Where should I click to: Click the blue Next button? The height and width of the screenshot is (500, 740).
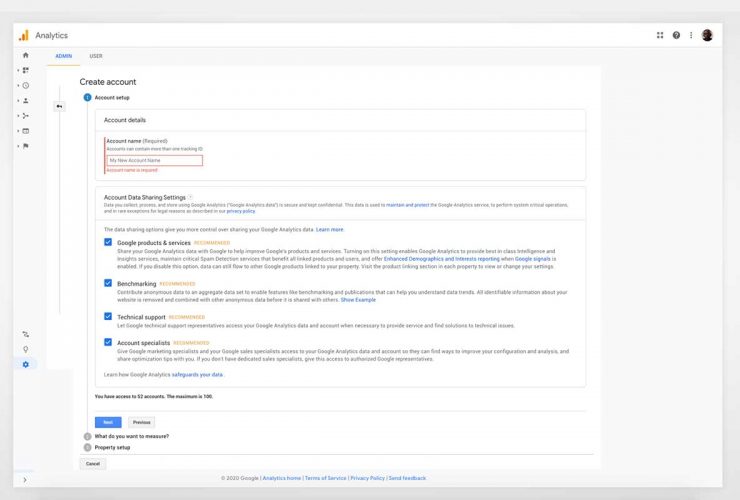[x=108, y=422]
